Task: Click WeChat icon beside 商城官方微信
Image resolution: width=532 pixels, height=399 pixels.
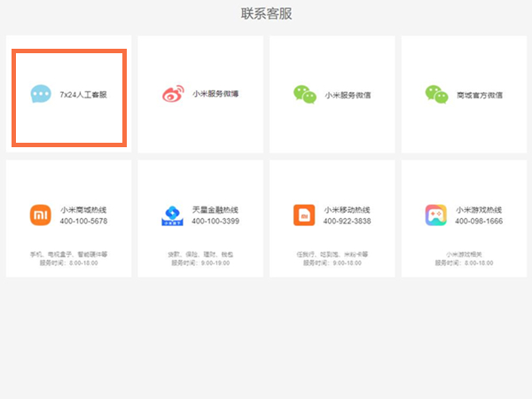Action: coord(436,94)
